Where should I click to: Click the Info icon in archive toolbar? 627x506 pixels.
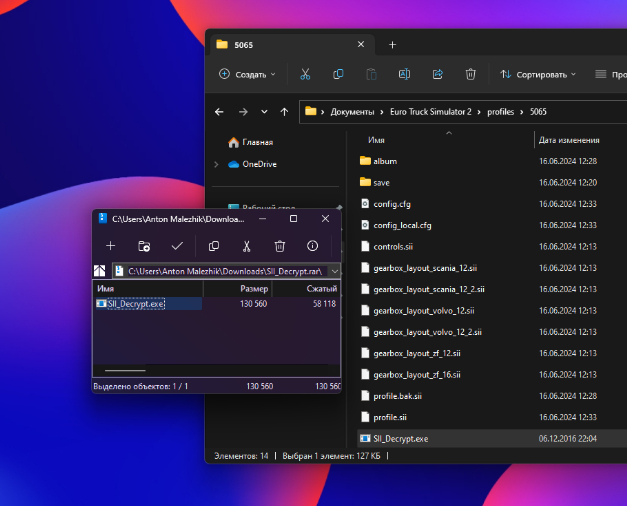313,246
